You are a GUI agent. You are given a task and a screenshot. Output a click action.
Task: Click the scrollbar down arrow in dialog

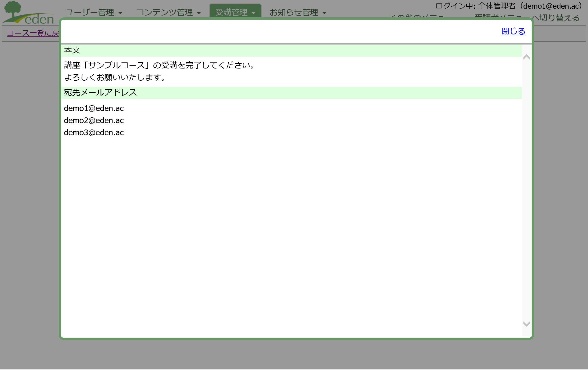click(526, 324)
